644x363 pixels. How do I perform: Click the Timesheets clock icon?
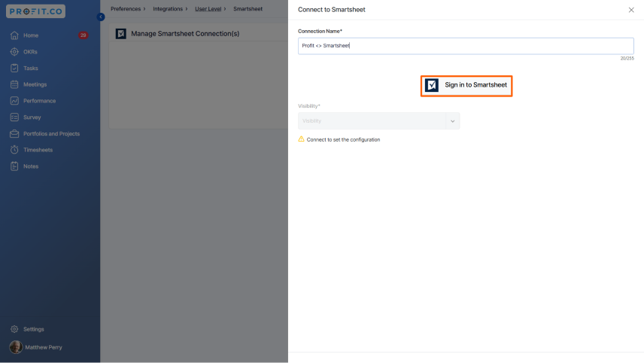tap(14, 150)
